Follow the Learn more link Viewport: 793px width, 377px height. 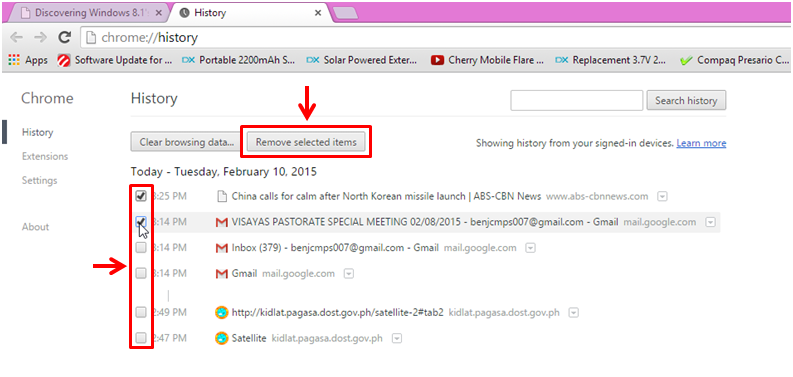pos(701,143)
